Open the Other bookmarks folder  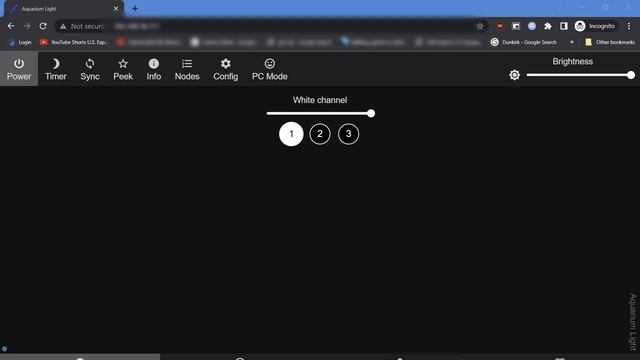[x=610, y=42]
